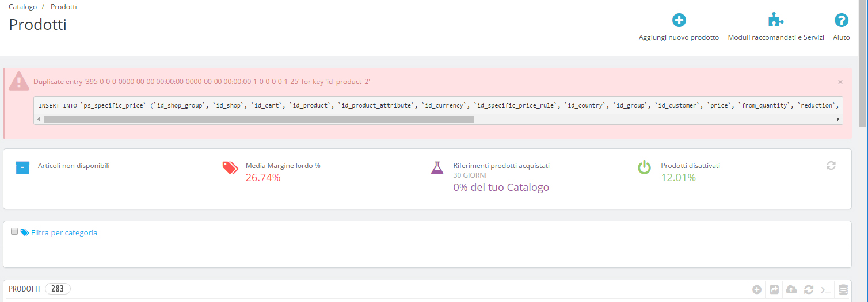Click the warning triangle in error alert
Viewport: 868px width, 302px height.
19,81
